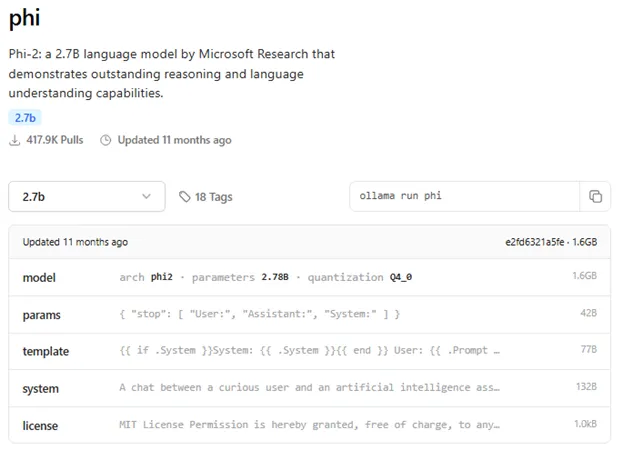Expand the chevron arrow in 2.7b selector

147,196
